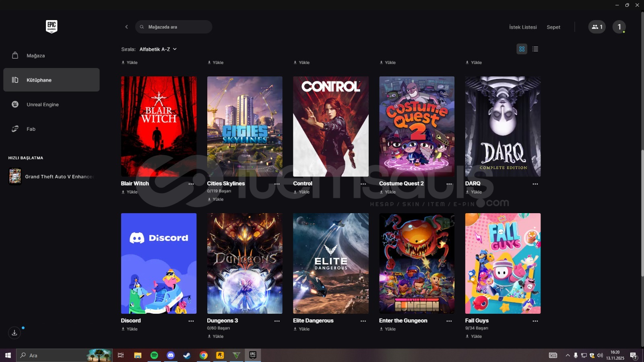Open Google Chrome from the taskbar
Screen dimensions: 644x362
(204, 355)
